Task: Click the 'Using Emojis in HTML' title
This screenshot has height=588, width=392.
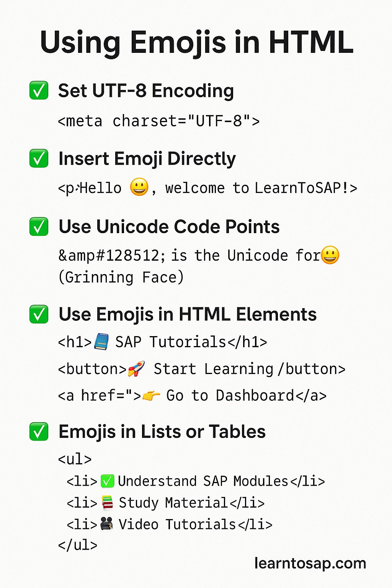Action: pos(196,42)
